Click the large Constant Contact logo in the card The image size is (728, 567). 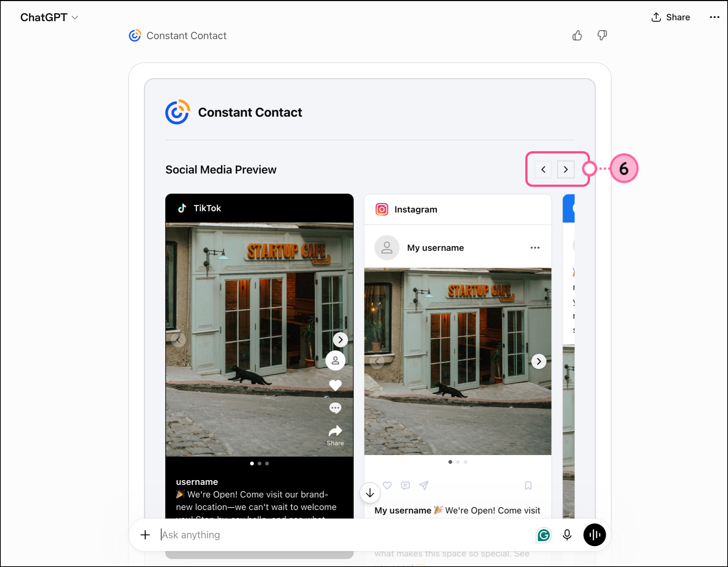[178, 112]
